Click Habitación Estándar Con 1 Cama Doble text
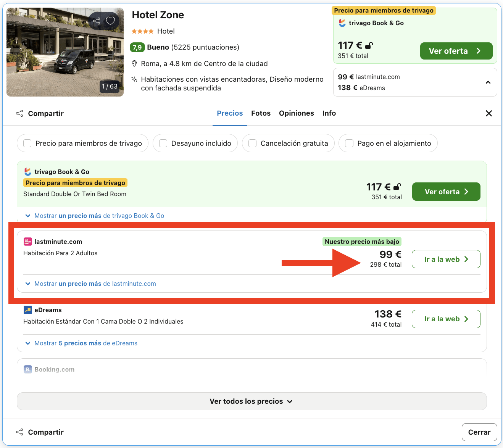 (x=103, y=321)
